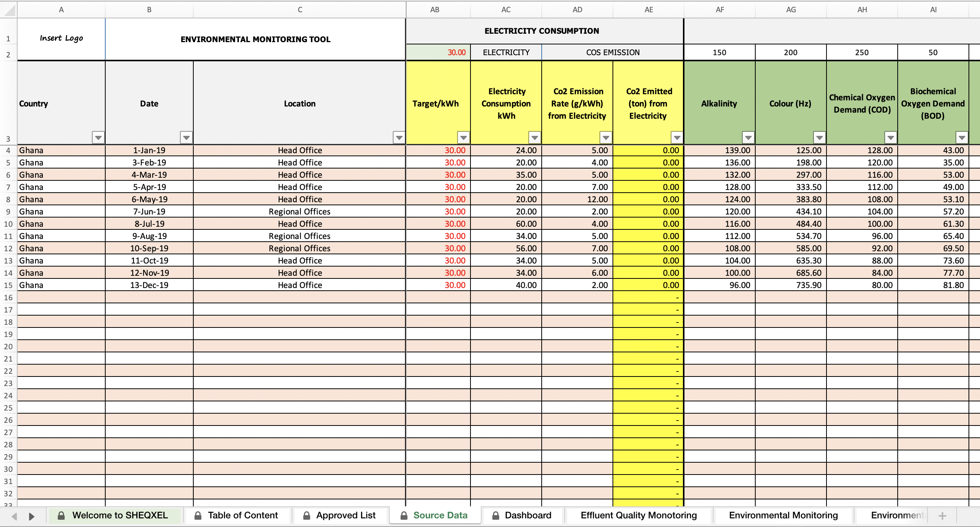Image resolution: width=980 pixels, height=527 pixels.
Task: Select row 15 header
Action: (8, 285)
